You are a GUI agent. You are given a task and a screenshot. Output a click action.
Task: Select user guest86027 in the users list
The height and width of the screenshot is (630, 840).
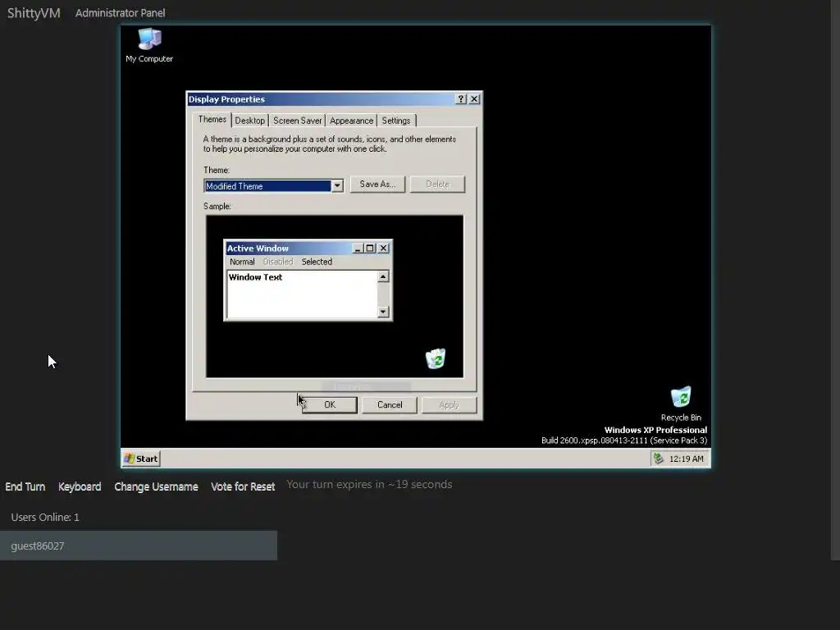coord(138,546)
